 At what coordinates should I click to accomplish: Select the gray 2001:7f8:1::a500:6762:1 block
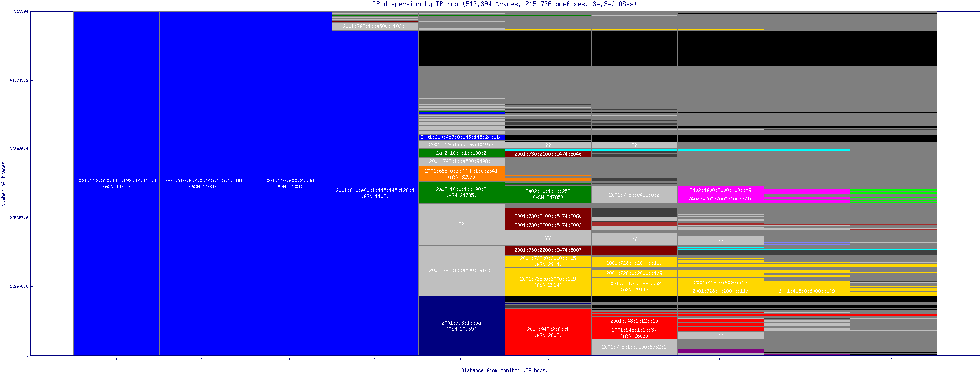(x=635, y=347)
